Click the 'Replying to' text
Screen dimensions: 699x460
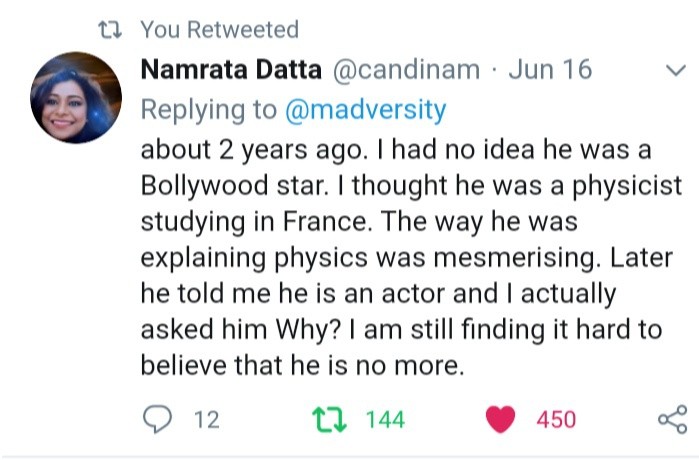(x=208, y=109)
